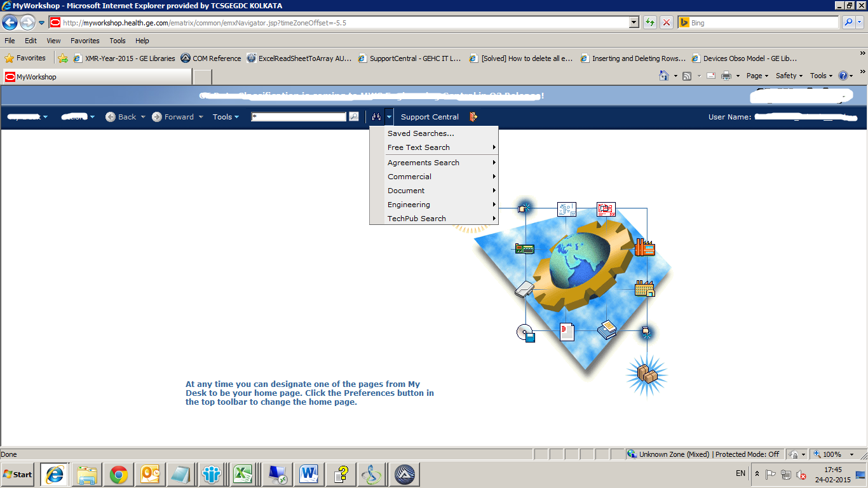The height and width of the screenshot is (488, 868).
Task: Open the Page dropdown in command bar
Action: click(x=757, y=76)
